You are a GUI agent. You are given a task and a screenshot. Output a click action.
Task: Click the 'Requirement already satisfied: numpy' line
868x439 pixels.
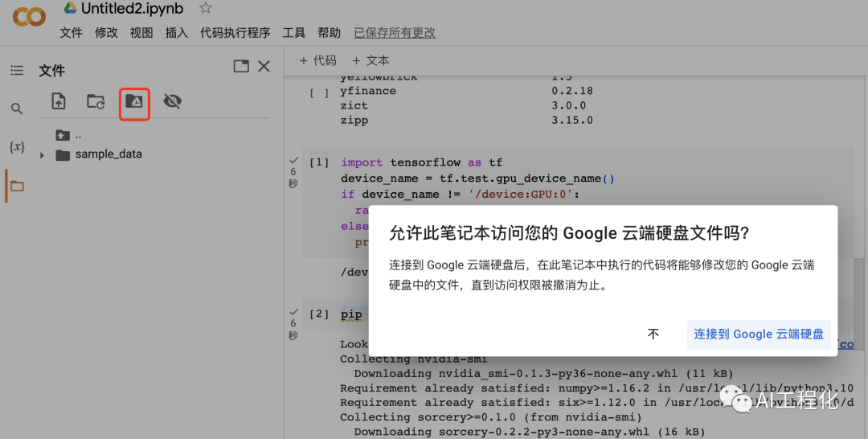pos(596,388)
